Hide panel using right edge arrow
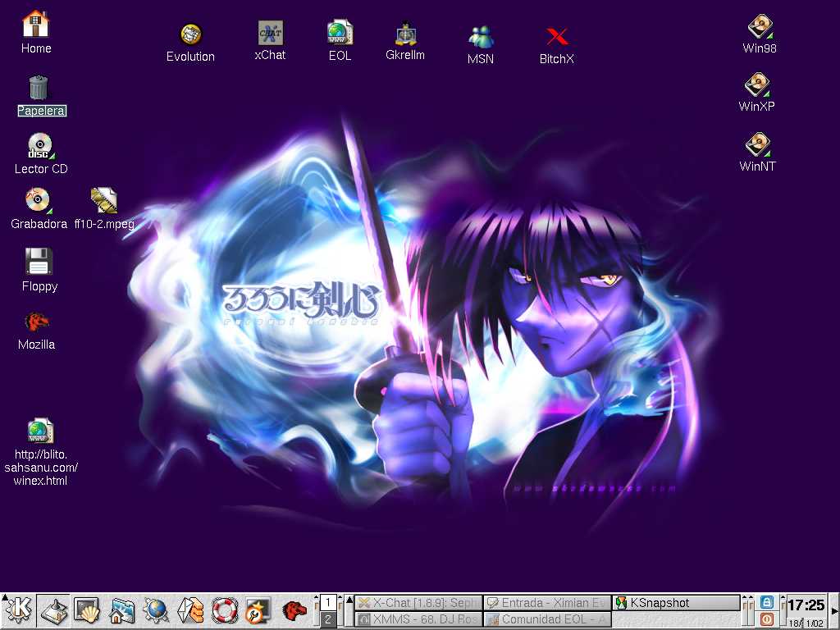The image size is (840, 630). [834, 611]
